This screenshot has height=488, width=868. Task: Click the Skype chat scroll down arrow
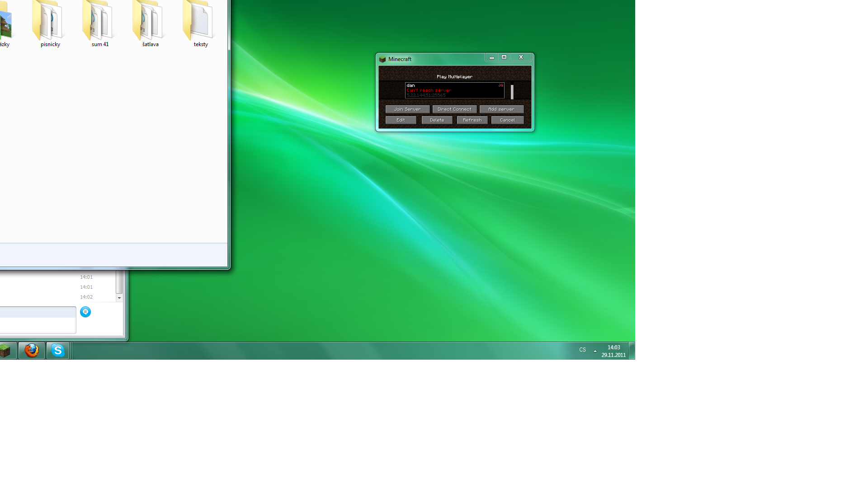pos(119,298)
